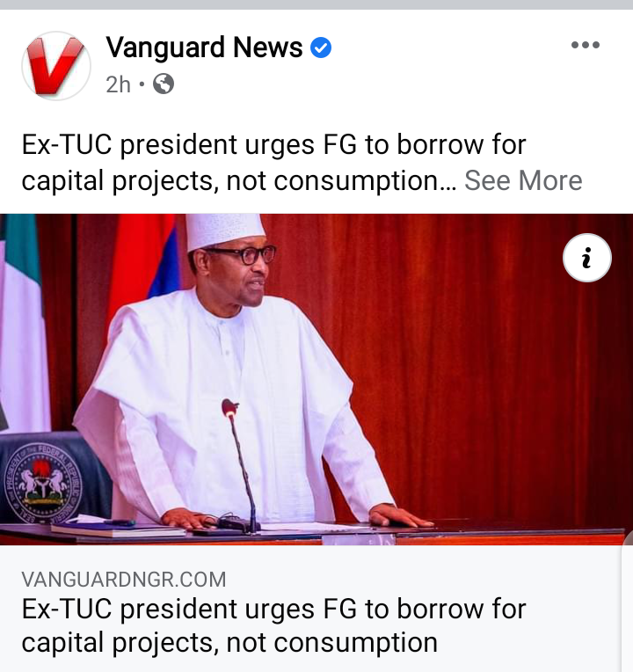Viewport: 633px width, 672px height.
Task: Open the article photo of the man in white
Action: 316,379
